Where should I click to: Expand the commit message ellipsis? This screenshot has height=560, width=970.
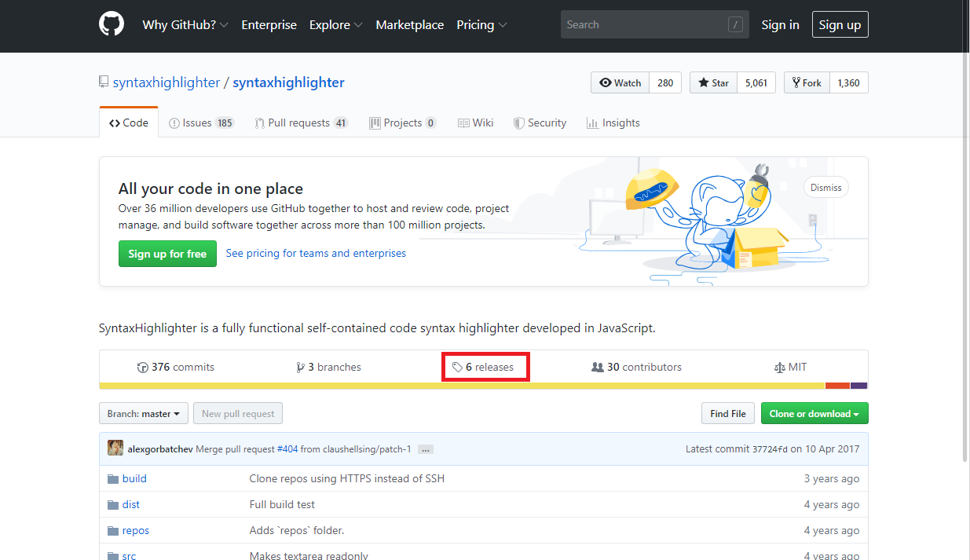tap(426, 449)
